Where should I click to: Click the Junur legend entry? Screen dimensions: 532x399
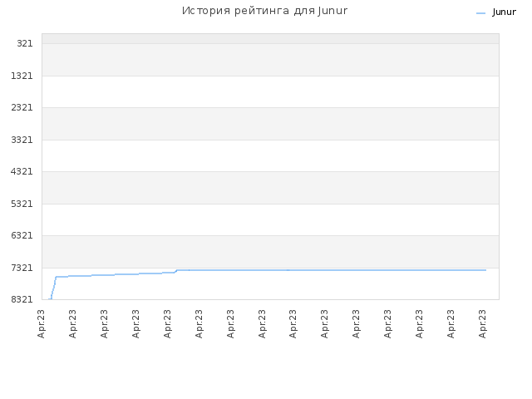tap(504, 12)
